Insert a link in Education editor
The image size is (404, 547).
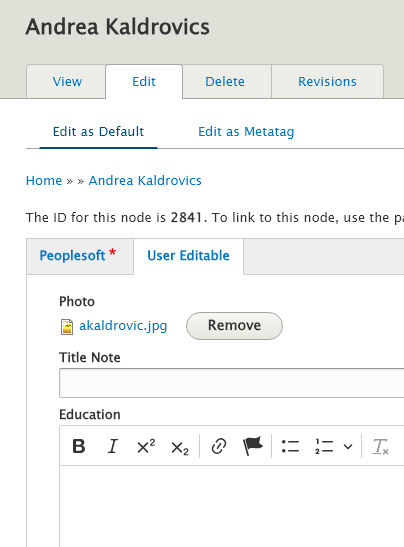click(x=219, y=446)
